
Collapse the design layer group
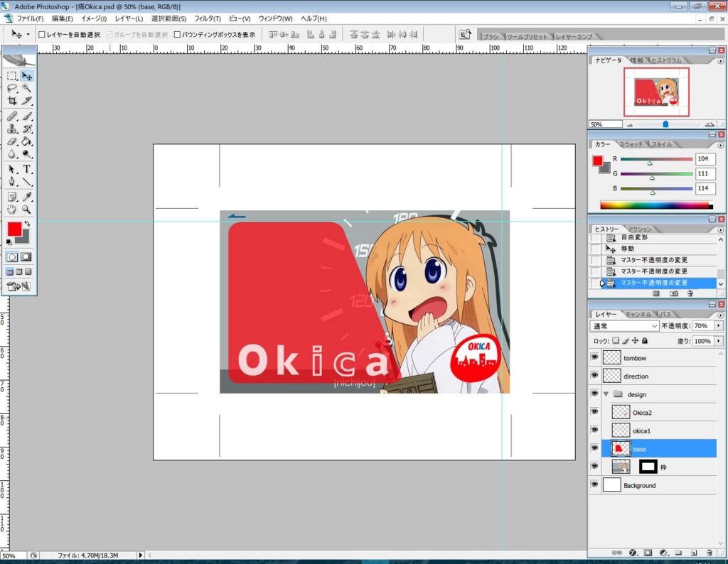coord(606,394)
